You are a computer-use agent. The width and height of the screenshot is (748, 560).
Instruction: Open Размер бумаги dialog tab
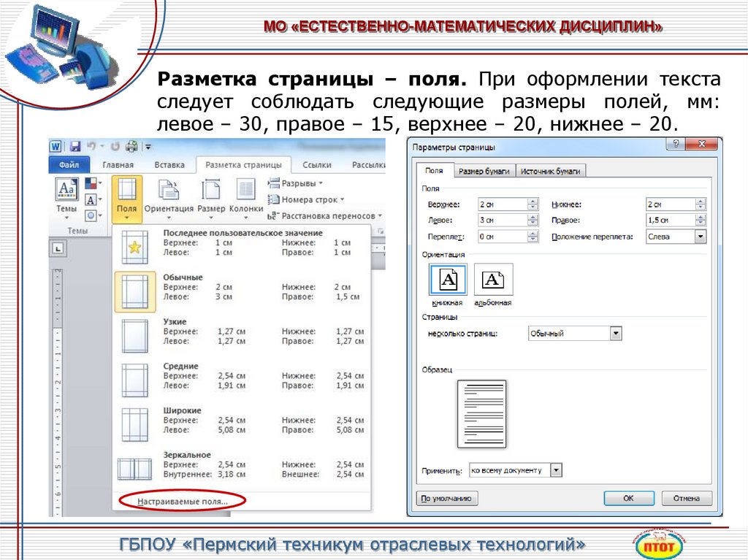point(484,171)
